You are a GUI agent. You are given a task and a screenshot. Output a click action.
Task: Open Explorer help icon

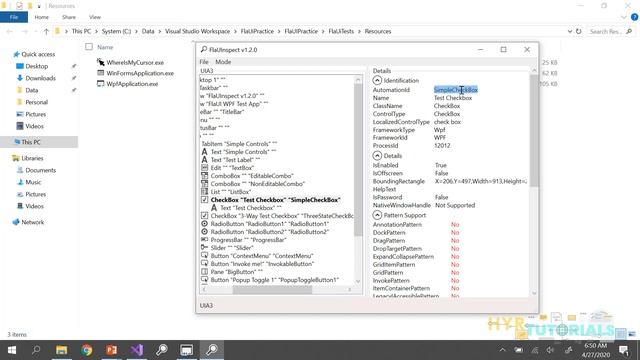(x=634, y=17)
